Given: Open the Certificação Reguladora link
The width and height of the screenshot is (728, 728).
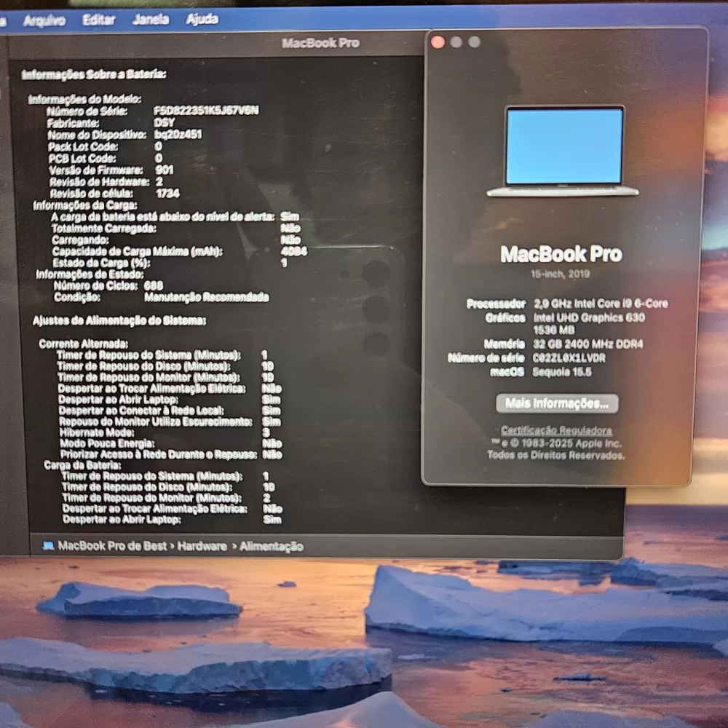Looking at the screenshot, I should click(556, 430).
